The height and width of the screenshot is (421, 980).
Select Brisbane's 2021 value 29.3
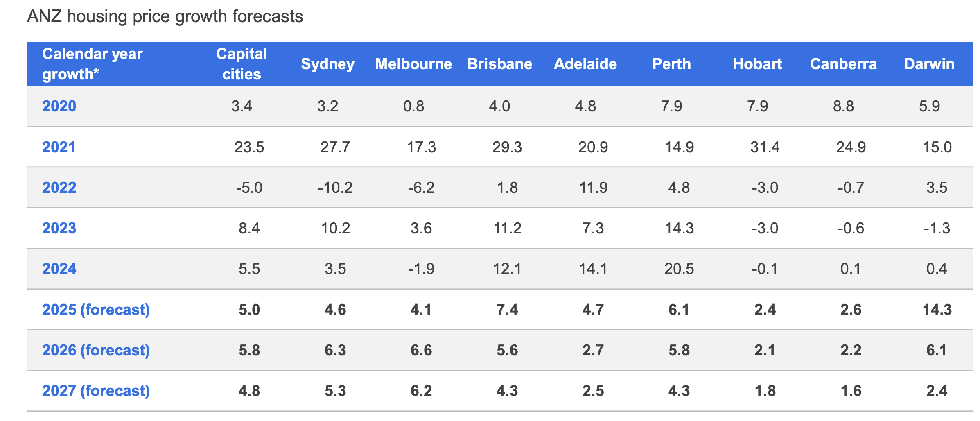tap(507, 147)
